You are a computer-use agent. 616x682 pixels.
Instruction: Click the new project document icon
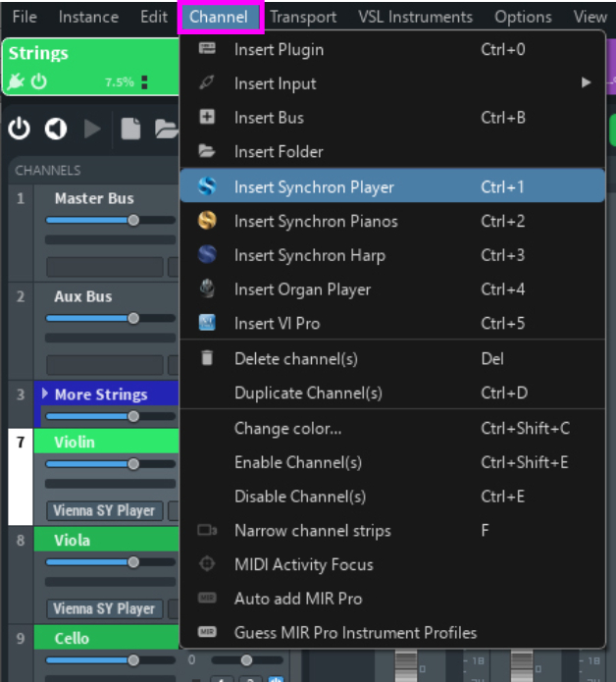point(130,129)
